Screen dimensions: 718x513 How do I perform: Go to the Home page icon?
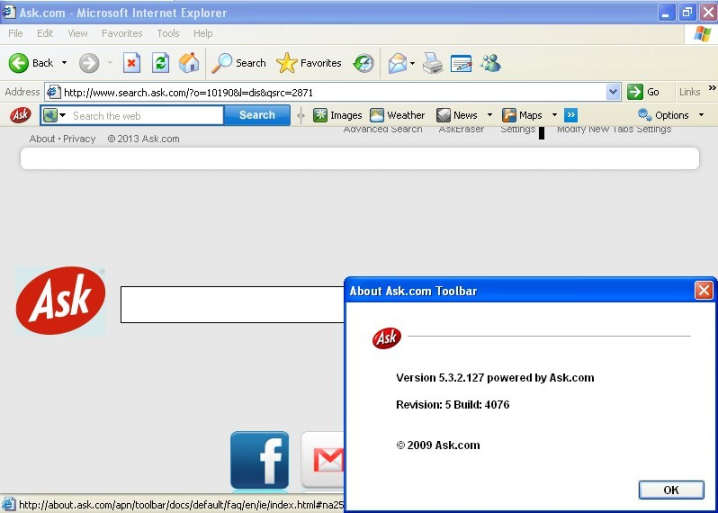[x=189, y=63]
